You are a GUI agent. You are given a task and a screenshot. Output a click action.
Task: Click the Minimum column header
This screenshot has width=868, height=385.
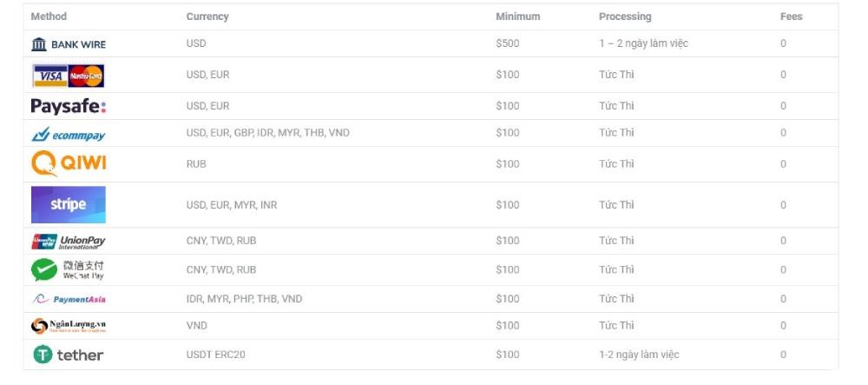click(517, 17)
